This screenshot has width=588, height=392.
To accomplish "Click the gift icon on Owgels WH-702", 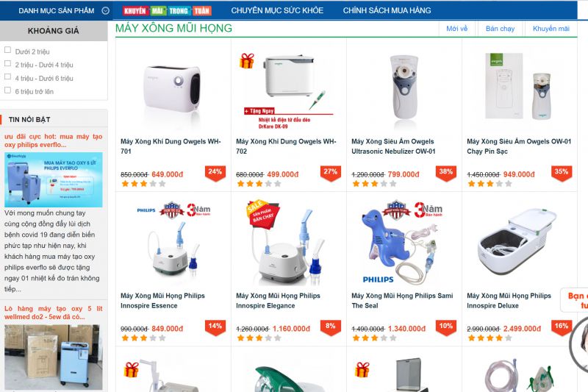I will click(x=247, y=61).
